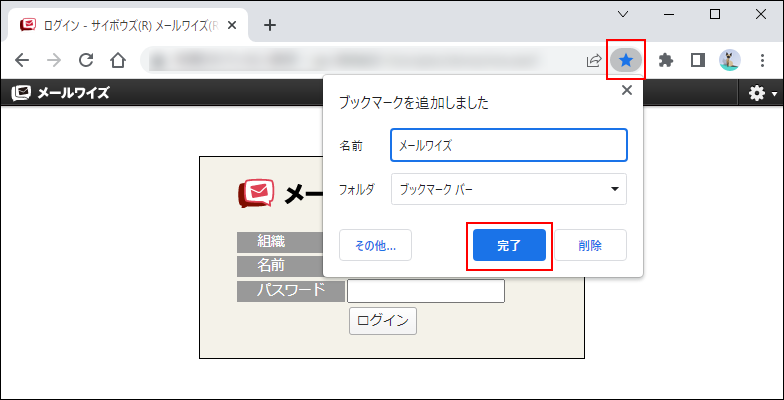The image size is (784, 400).
Task: Click the browser forward arrow
Action: coord(54,60)
